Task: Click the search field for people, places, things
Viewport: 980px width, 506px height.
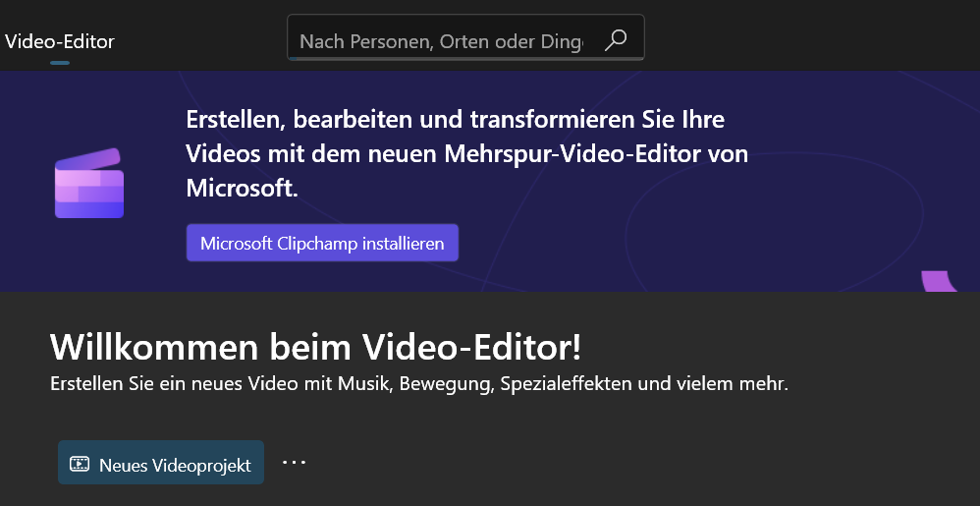Action: [x=465, y=37]
